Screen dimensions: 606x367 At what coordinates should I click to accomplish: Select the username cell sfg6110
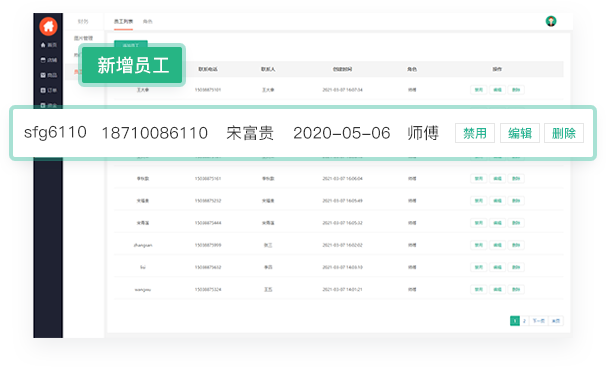coord(55,133)
